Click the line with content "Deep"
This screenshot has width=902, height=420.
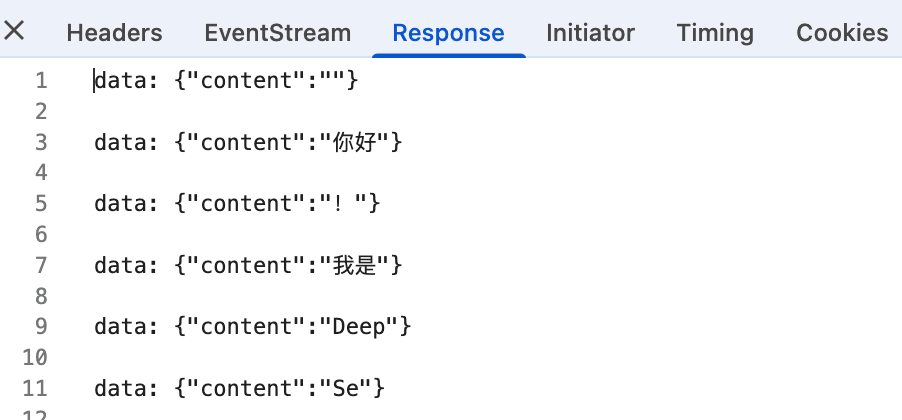[x=253, y=326]
